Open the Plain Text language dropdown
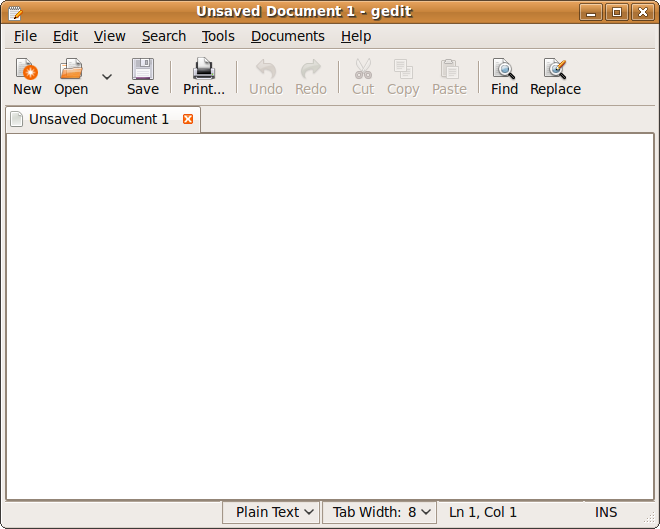The height and width of the screenshot is (529, 660). click(271, 512)
